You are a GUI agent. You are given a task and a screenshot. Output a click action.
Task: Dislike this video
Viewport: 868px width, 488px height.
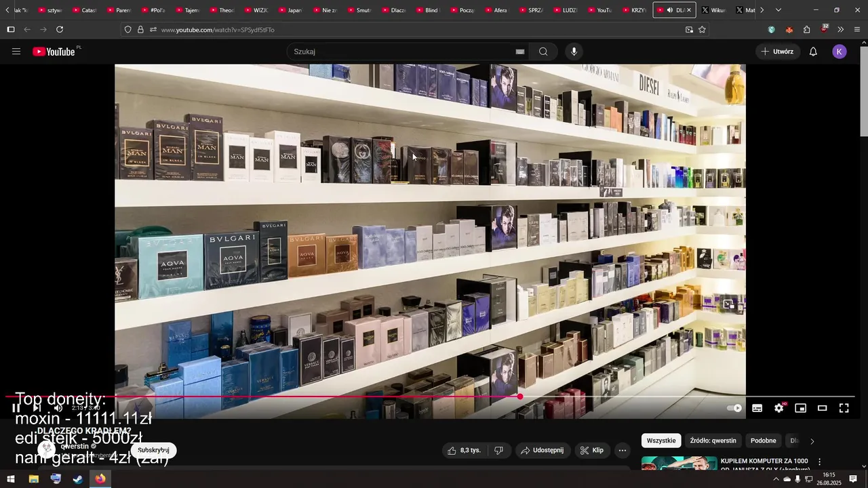coord(498,450)
